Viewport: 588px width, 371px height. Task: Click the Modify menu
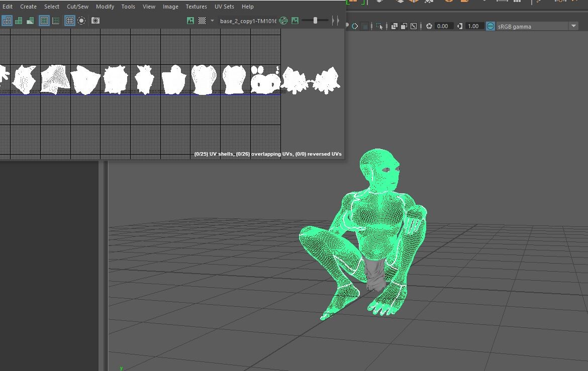point(105,7)
